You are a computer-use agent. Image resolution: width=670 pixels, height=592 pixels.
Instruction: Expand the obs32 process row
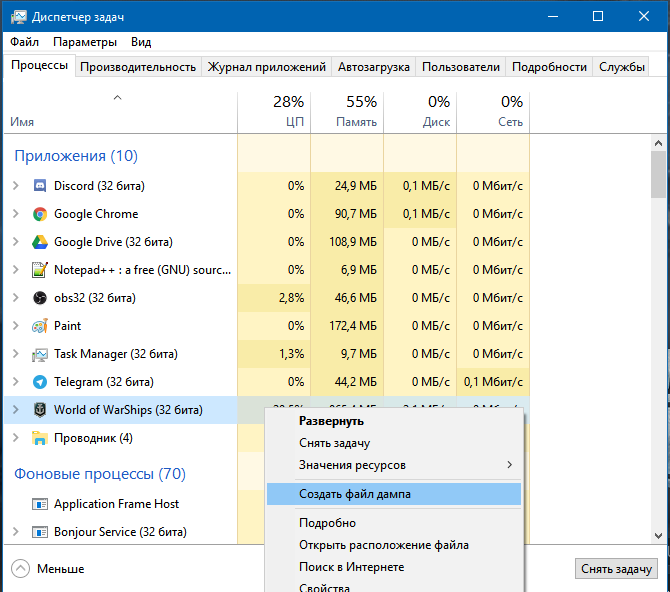pyautogui.click(x=16, y=297)
